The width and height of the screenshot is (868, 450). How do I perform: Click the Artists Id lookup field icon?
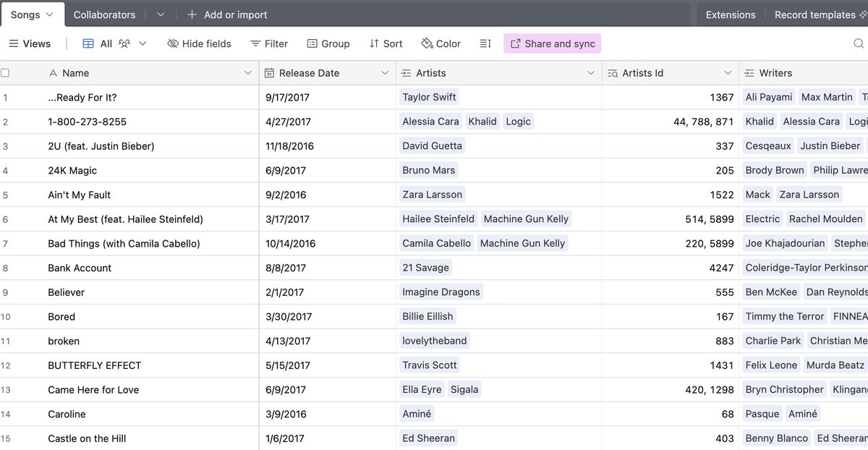(613, 73)
